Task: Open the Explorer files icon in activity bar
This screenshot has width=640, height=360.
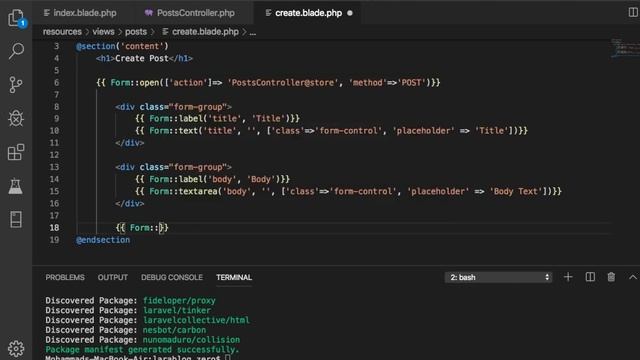Action: 16,18
